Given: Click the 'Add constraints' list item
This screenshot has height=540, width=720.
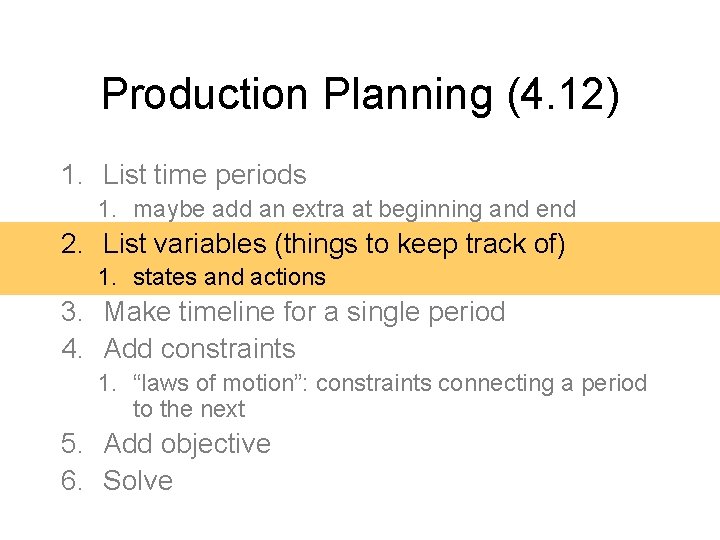Looking at the screenshot, I should pos(199,349).
